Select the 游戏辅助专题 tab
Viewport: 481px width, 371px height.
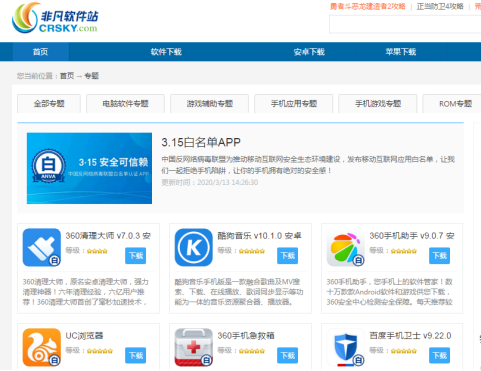coord(209,104)
